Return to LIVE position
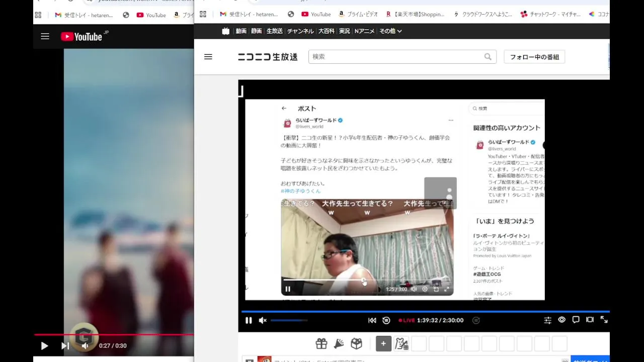644x362 pixels. point(407,320)
